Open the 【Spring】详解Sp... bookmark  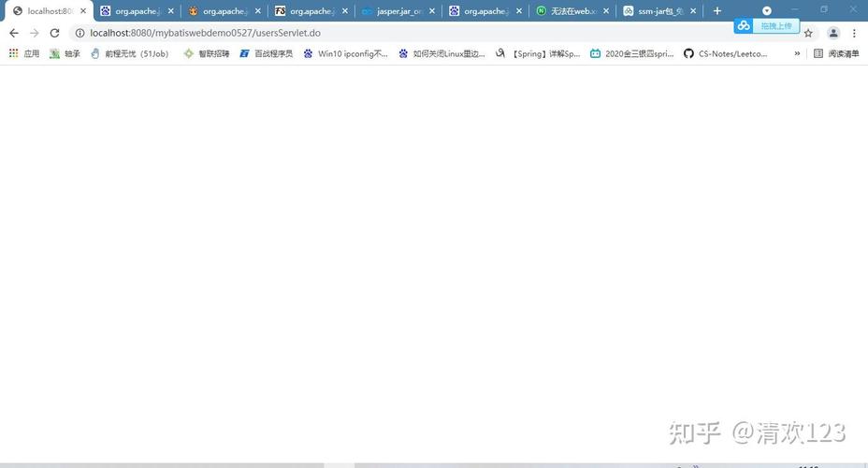(538, 53)
